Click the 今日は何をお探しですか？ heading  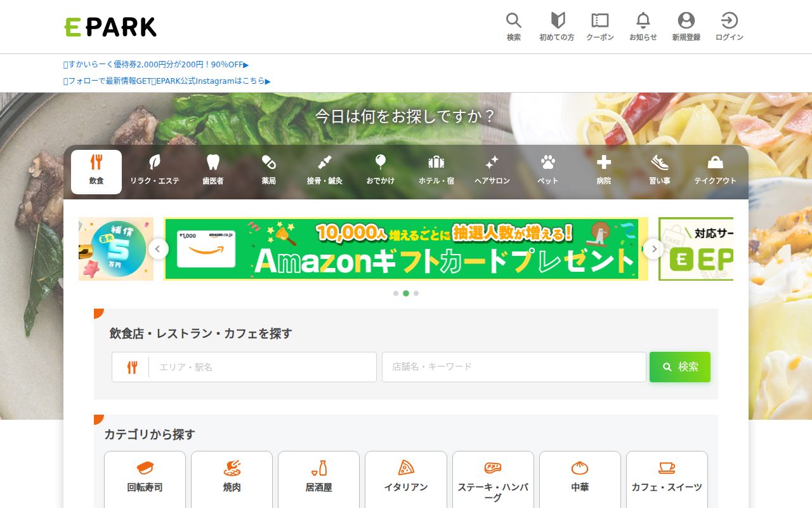(406, 117)
